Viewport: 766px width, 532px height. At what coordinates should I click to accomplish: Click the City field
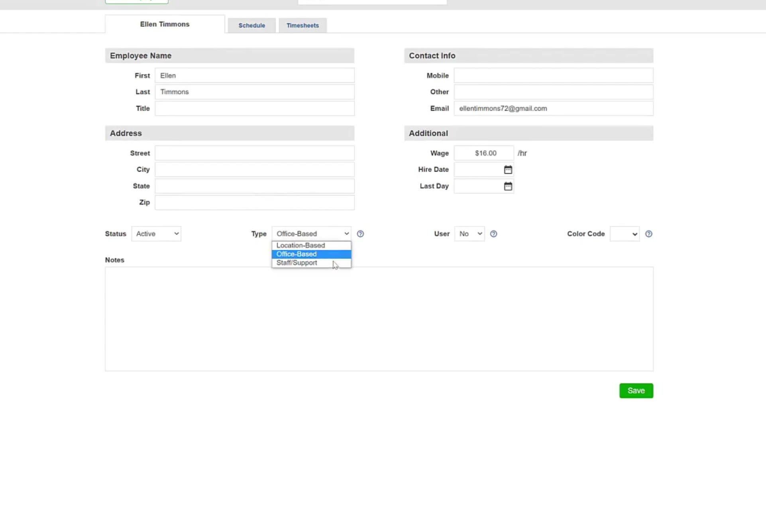coord(255,170)
